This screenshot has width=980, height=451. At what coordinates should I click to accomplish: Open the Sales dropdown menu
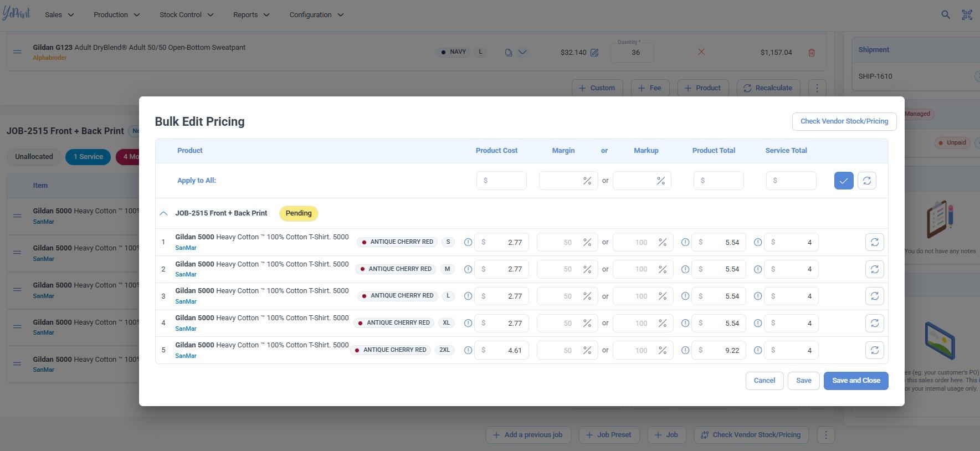coord(59,15)
